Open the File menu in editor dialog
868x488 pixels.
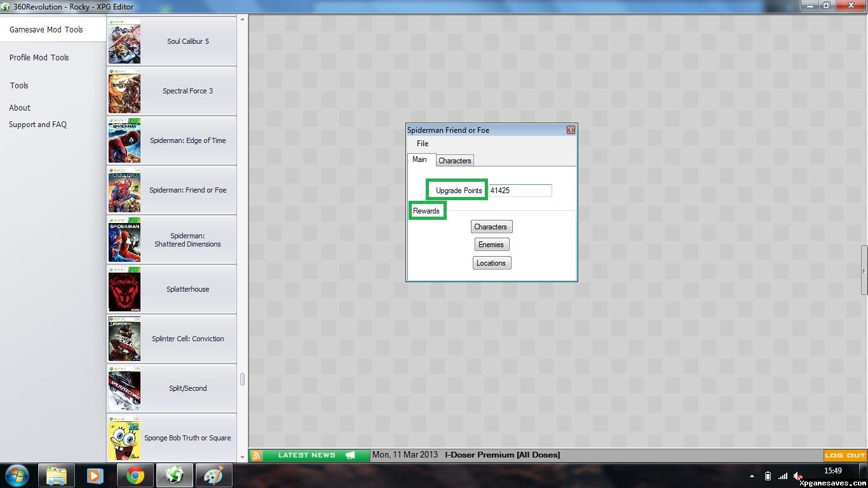[423, 144]
